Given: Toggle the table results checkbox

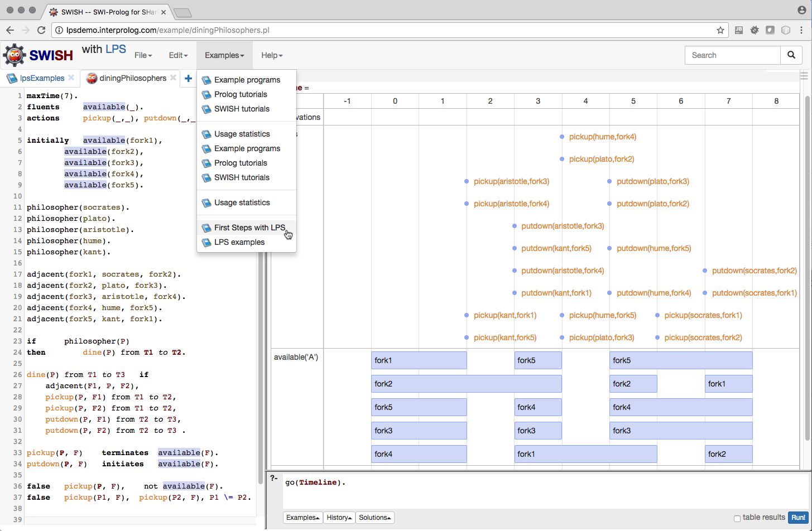Looking at the screenshot, I should click(x=737, y=518).
